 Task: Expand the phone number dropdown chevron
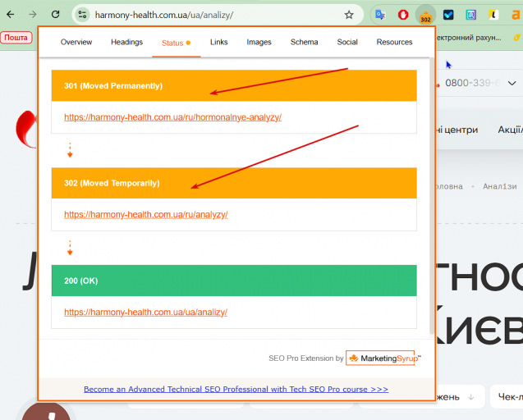click(512, 83)
